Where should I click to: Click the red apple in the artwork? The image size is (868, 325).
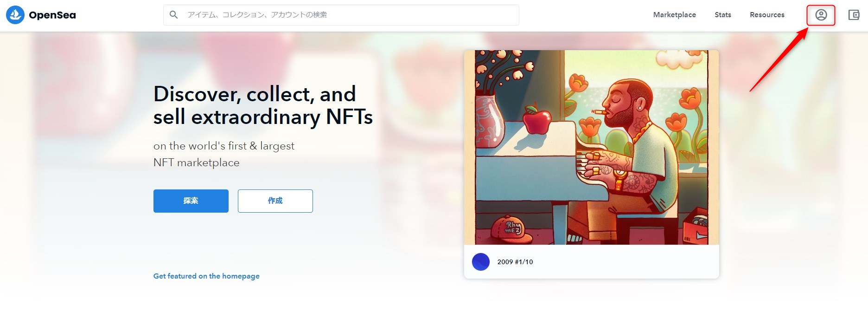pos(536,120)
